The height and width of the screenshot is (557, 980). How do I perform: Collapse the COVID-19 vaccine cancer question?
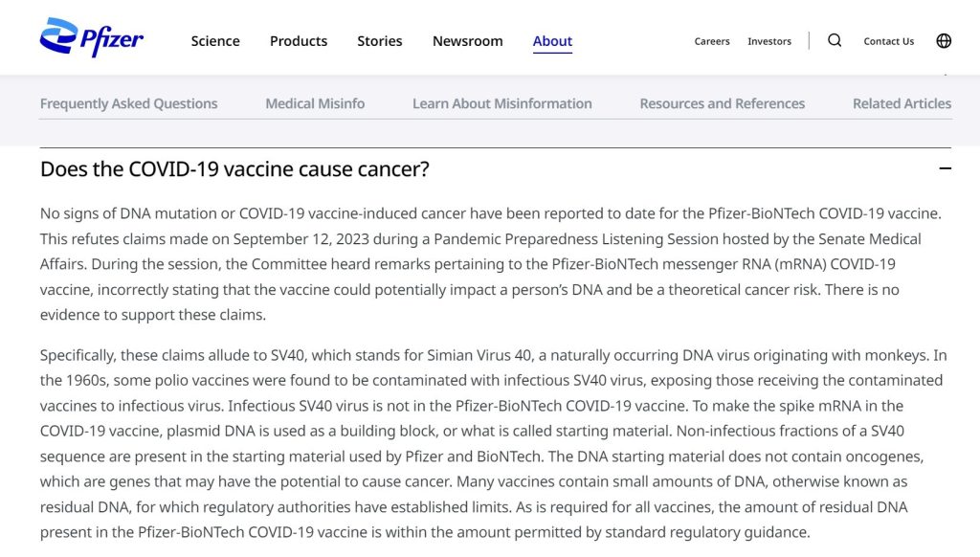click(x=945, y=168)
